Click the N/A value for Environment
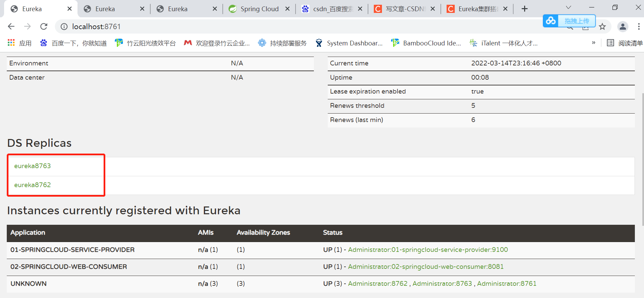 [x=237, y=63]
